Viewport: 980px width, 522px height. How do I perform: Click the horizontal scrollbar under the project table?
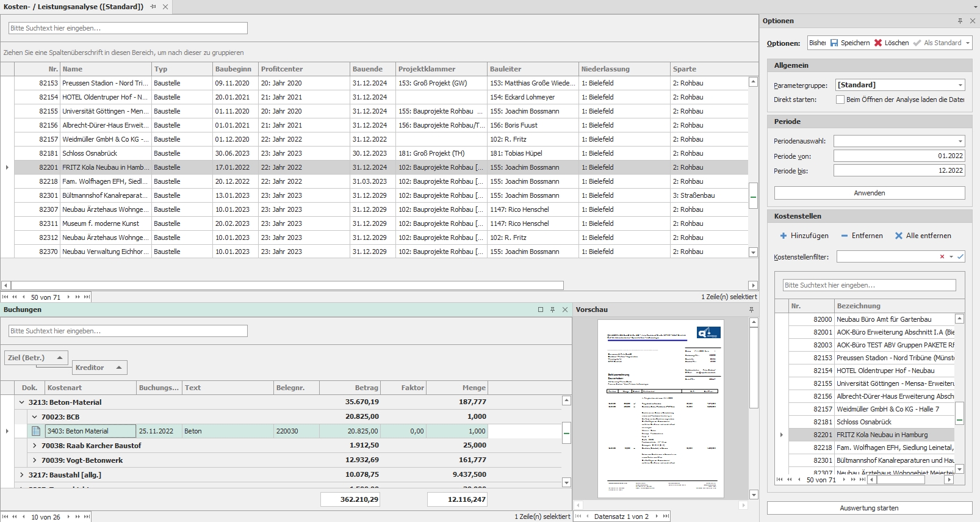[287, 285]
